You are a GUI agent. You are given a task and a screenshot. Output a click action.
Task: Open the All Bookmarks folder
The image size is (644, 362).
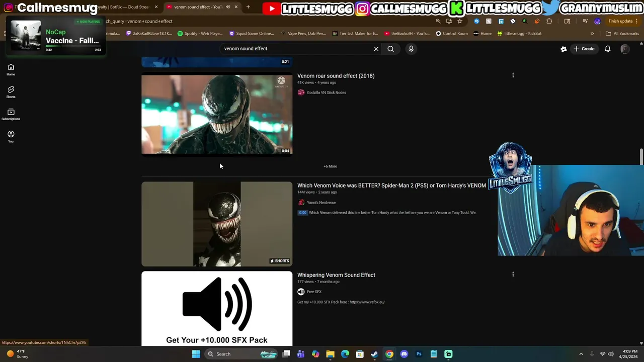pos(622,34)
